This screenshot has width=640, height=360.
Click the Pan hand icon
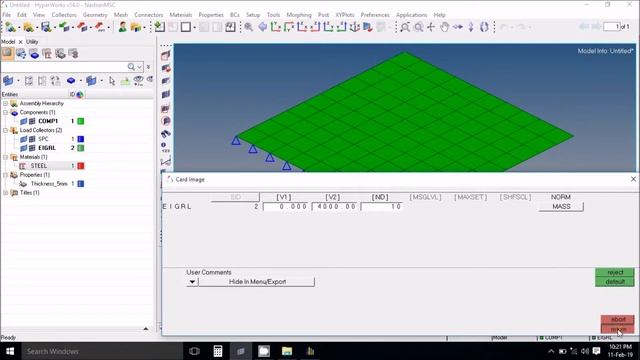[x=444, y=27]
